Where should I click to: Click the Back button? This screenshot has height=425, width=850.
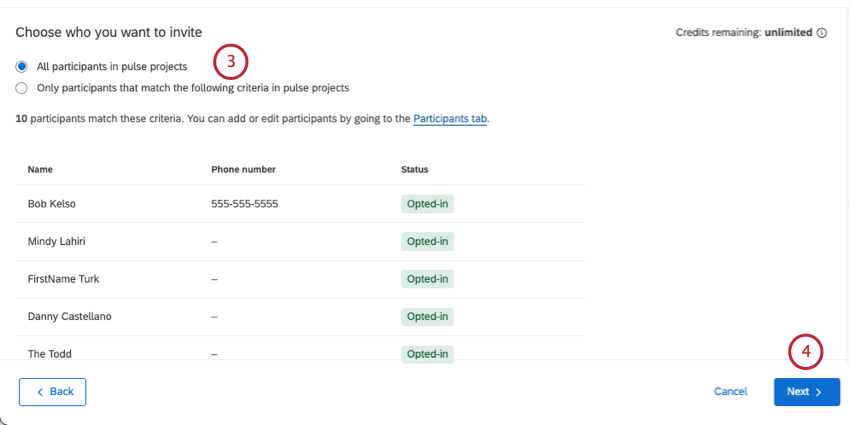[x=53, y=392]
